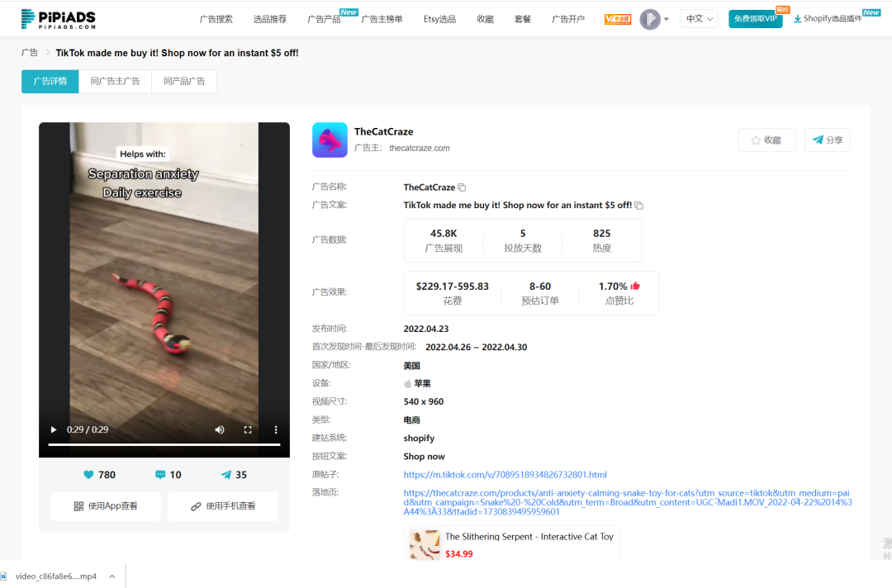This screenshot has height=588, width=892.
Task: Open 广告主榜单 navigation item
Action: (x=382, y=19)
